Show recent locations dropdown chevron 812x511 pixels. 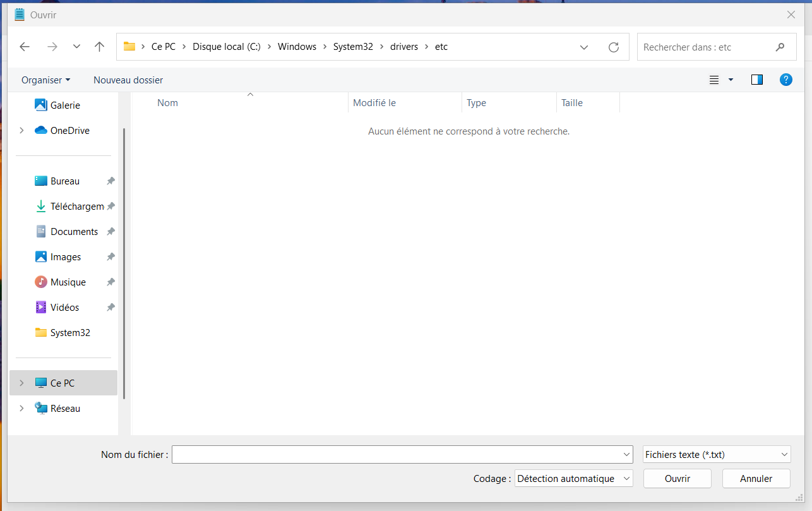(x=76, y=47)
